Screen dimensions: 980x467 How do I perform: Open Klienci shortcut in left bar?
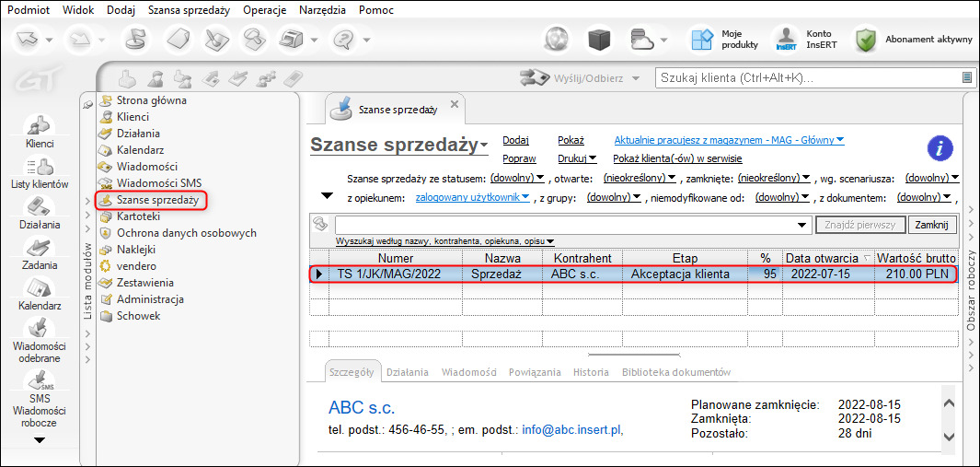(x=40, y=131)
